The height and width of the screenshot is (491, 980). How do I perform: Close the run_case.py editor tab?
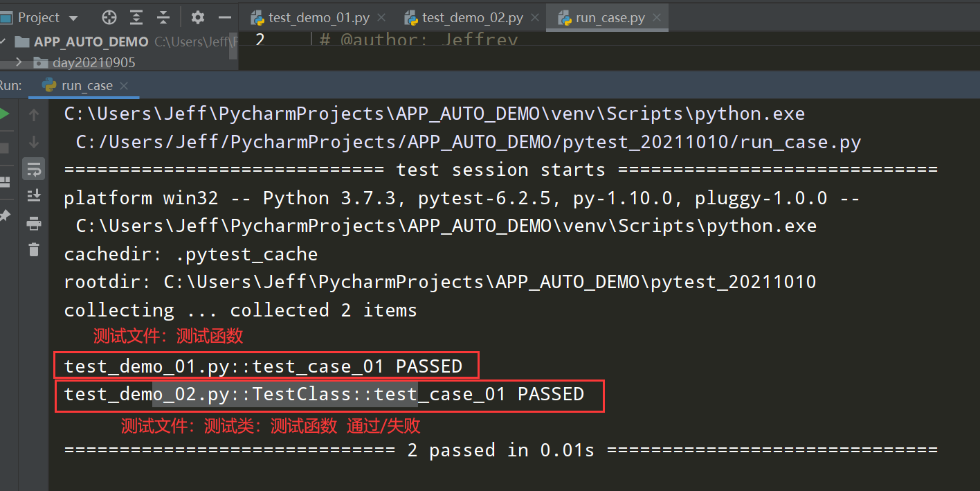tap(657, 18)
